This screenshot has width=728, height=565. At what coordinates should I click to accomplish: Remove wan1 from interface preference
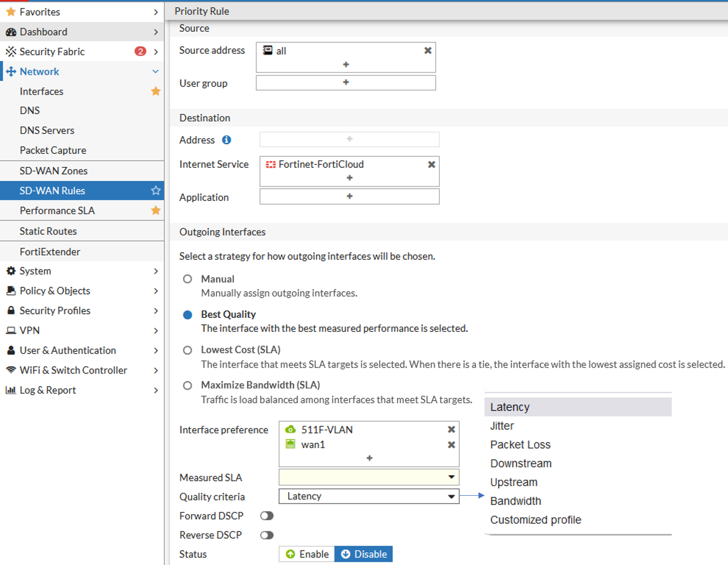pyautogui.click(x=451, y=444)
